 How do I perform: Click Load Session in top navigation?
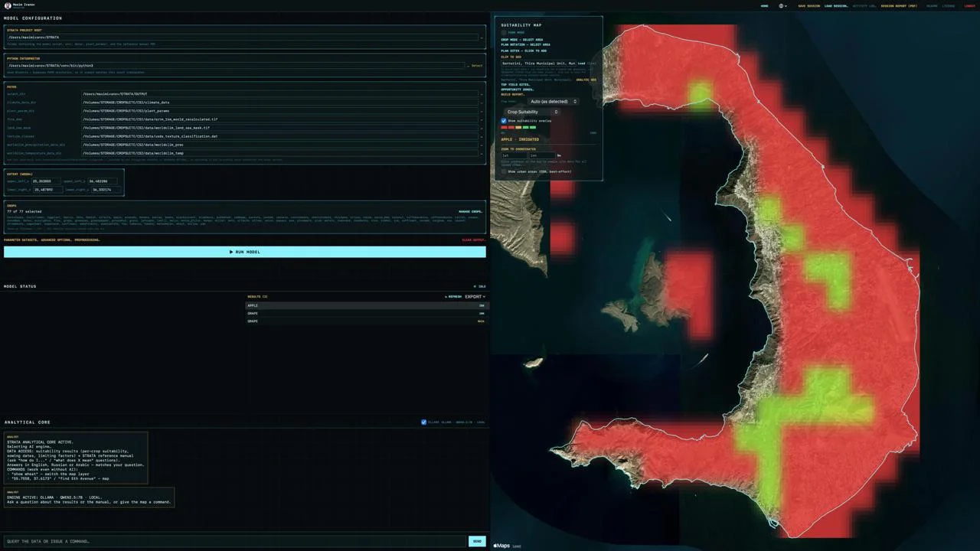[835, 5]
